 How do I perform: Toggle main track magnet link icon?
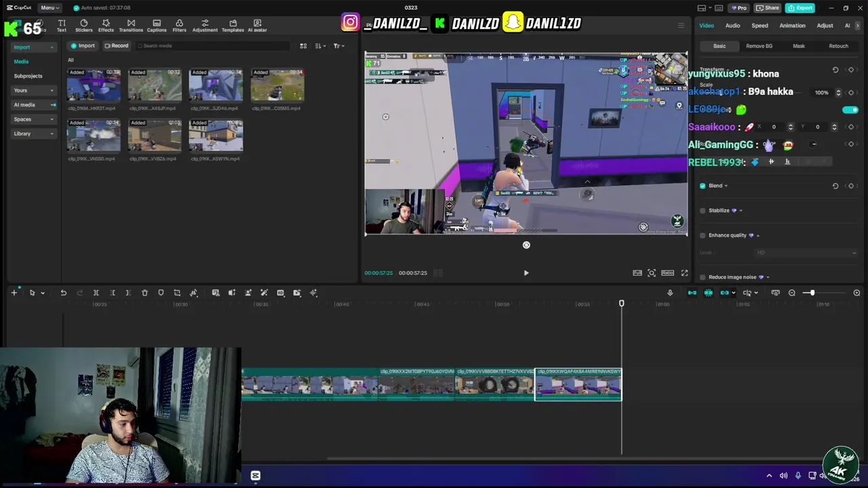692,293
